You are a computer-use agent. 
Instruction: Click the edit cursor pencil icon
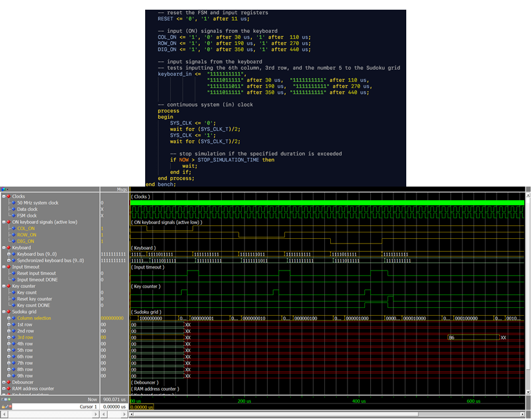click(7, 407)
